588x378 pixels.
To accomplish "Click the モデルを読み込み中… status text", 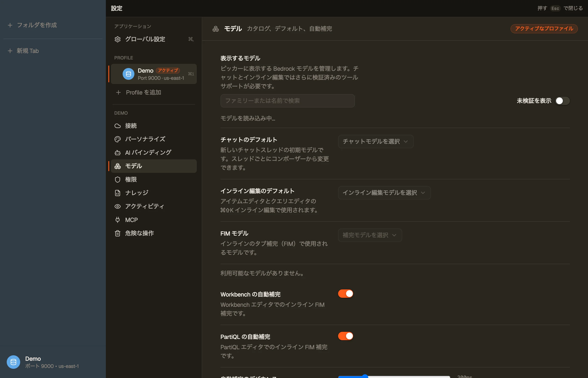I will pos(248,118).
